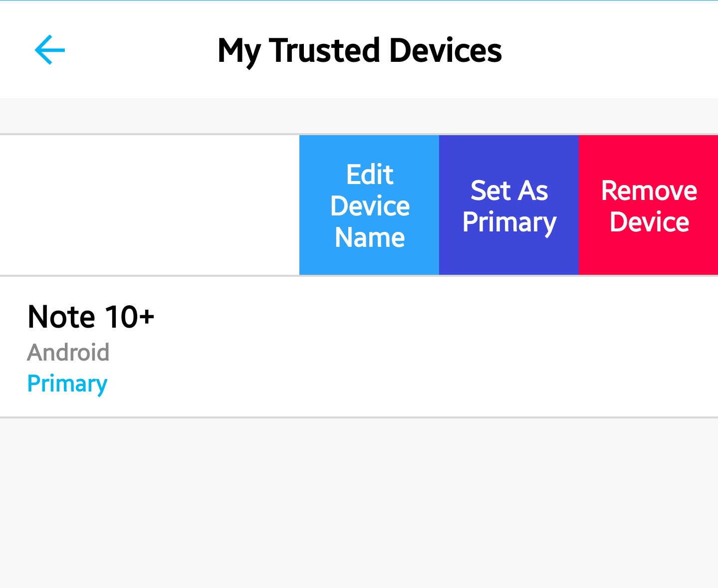Tap the blue Primary status label

point(67,384)
